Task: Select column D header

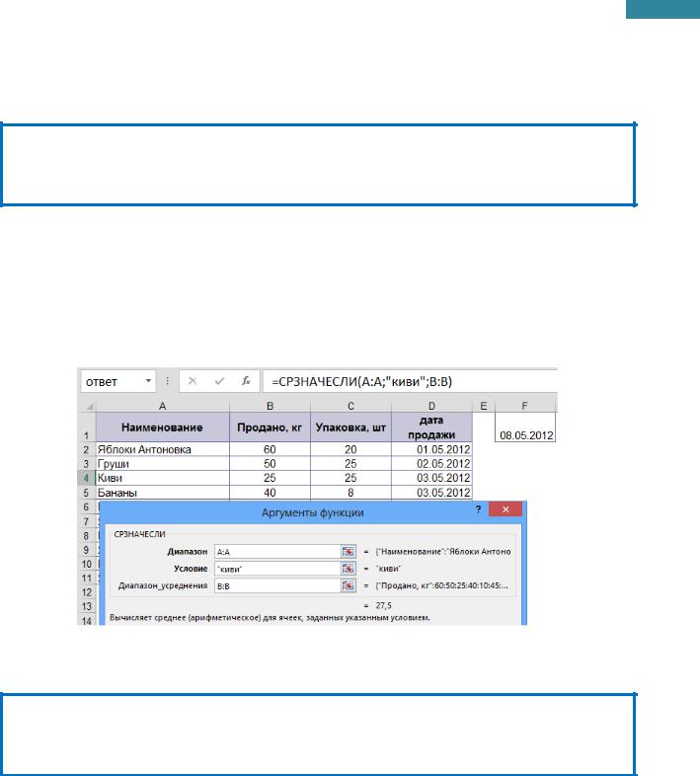Action: (x=431, y=407)
